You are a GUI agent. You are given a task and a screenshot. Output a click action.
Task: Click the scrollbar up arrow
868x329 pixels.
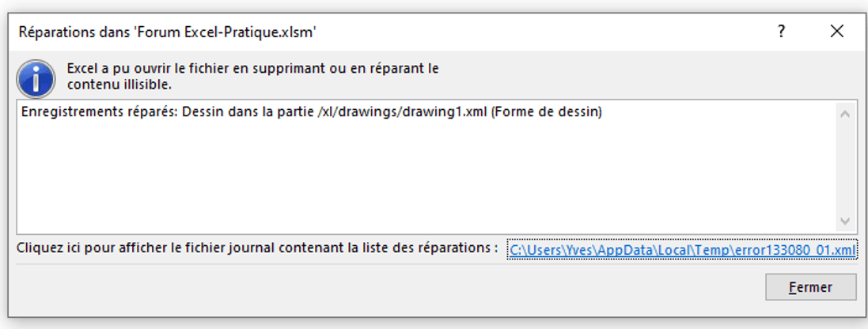844,115
